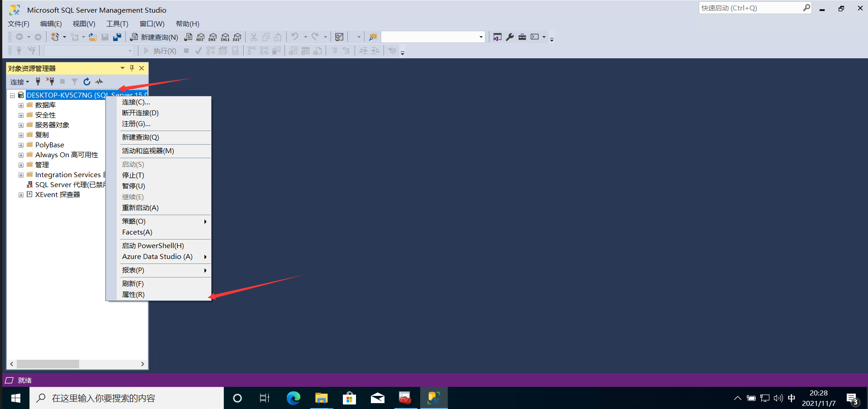Viewport: 868px width, 409px height.
Task: Select the SQL Server 代理 tree item
Action: 66,185
